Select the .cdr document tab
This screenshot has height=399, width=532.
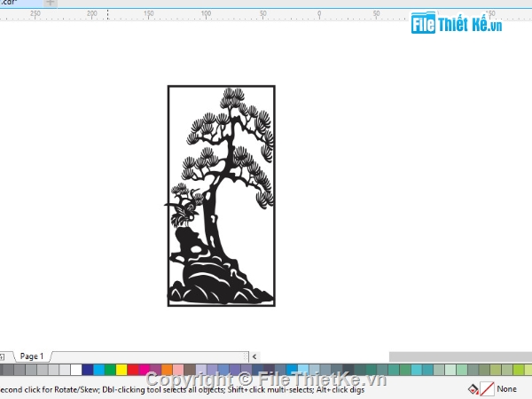click(x=20, y=3)
